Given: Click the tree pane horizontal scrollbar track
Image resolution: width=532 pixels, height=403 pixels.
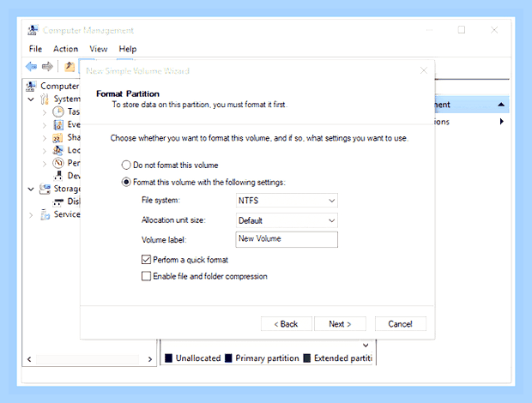Looking at the screenshot, I should [x=88, y=359].
